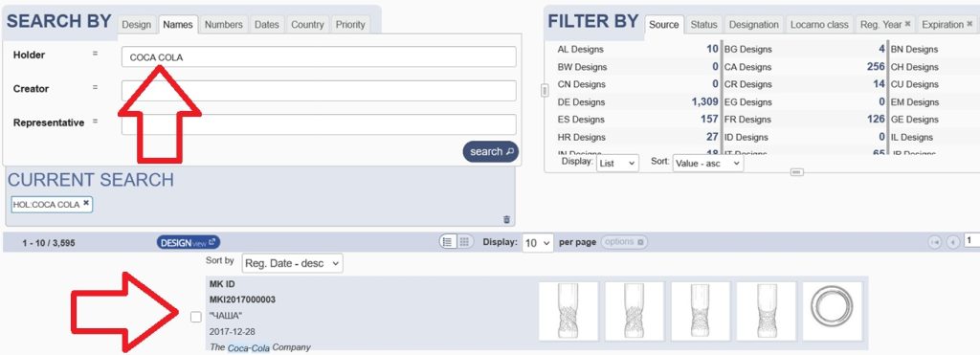Open the Expiration filter tab
Viewport: 980px width, 355px height.
click(x=947, y=24)
